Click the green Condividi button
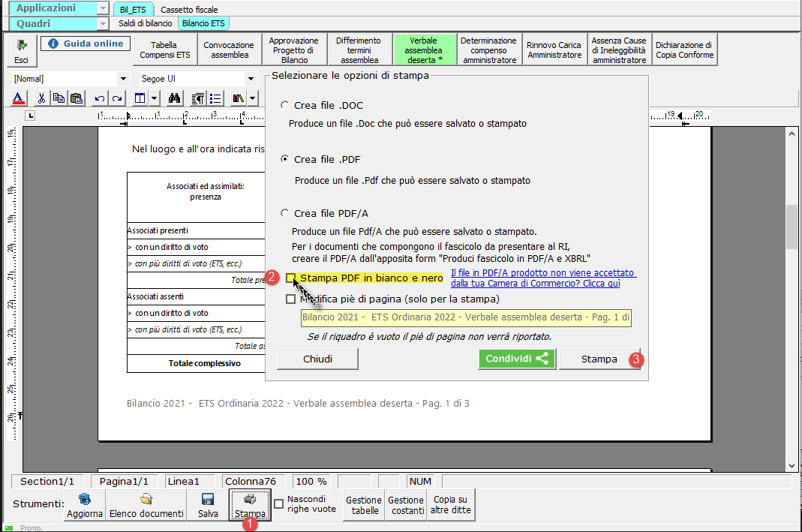Viewport: 802px width, 532px height. pyautogui.click(x=517, y=359)
